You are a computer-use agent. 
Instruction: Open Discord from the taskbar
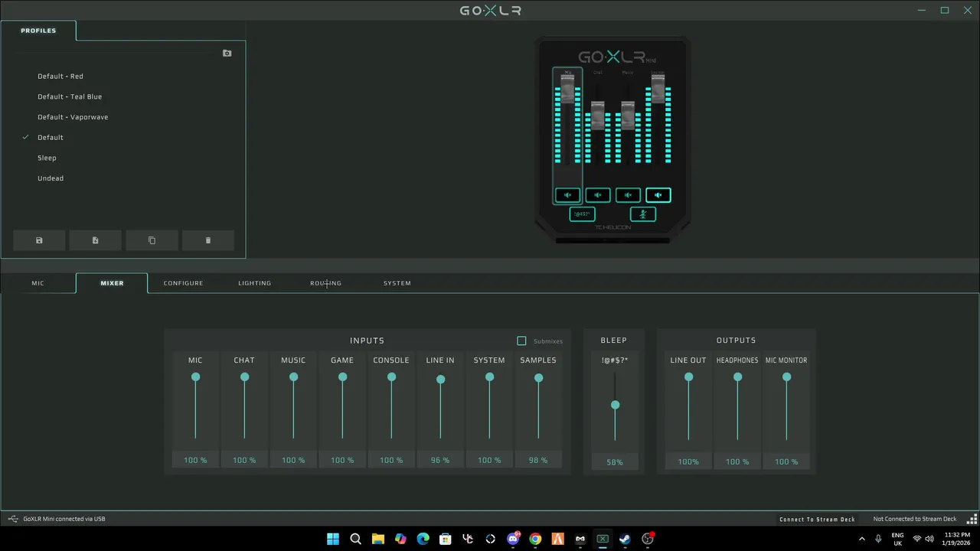point(513,539)
